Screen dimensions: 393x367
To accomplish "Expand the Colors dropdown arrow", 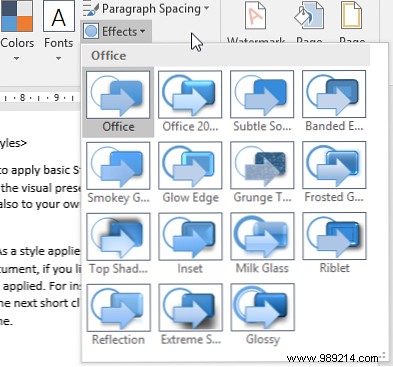I will point(16,58).
